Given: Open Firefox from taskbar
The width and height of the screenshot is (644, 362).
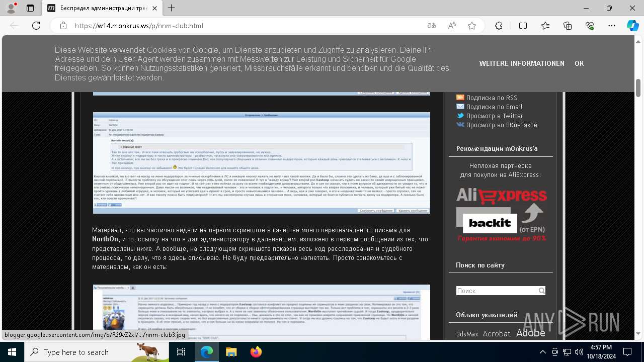Looking at the screenshot, I should 256,352.
